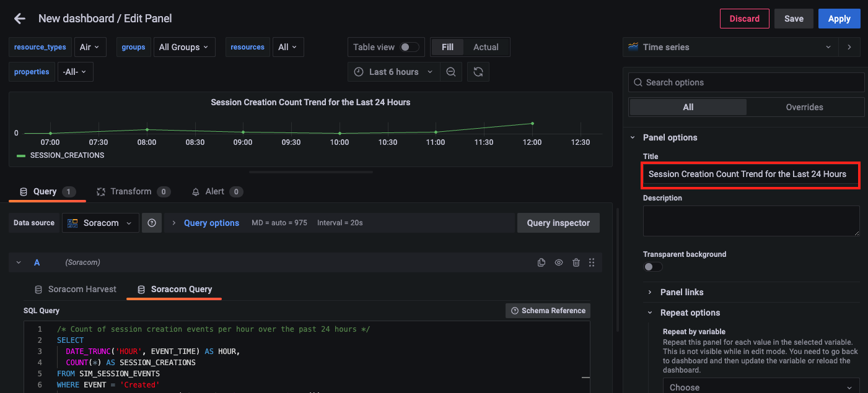Click the search options magnifier in right panel
Screen dimensions: 868x393
coord(638,82)
